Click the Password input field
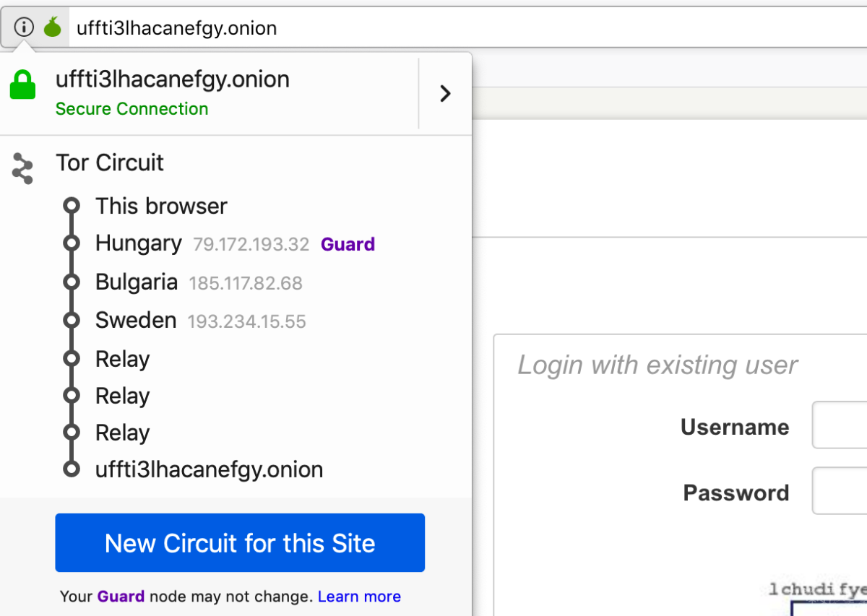This screenshot has width=867, height=616. 840,492
